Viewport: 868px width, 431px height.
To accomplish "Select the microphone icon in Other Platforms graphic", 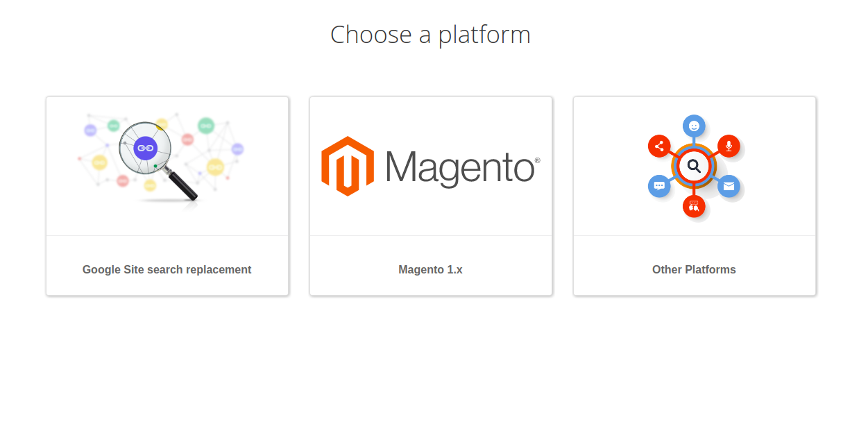I will click(x=729, y=146).
